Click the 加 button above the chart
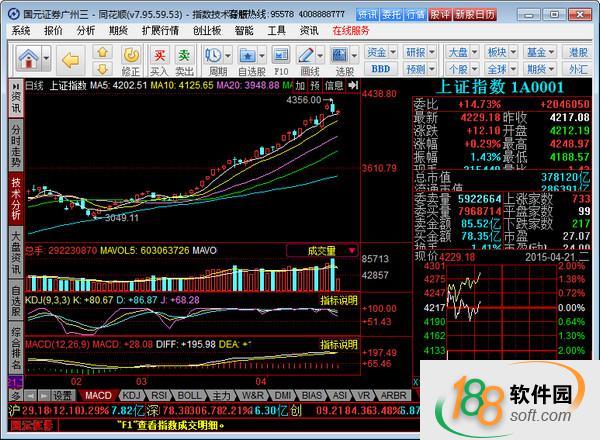This screenshot has height=440, width=600. coord(300,85)
